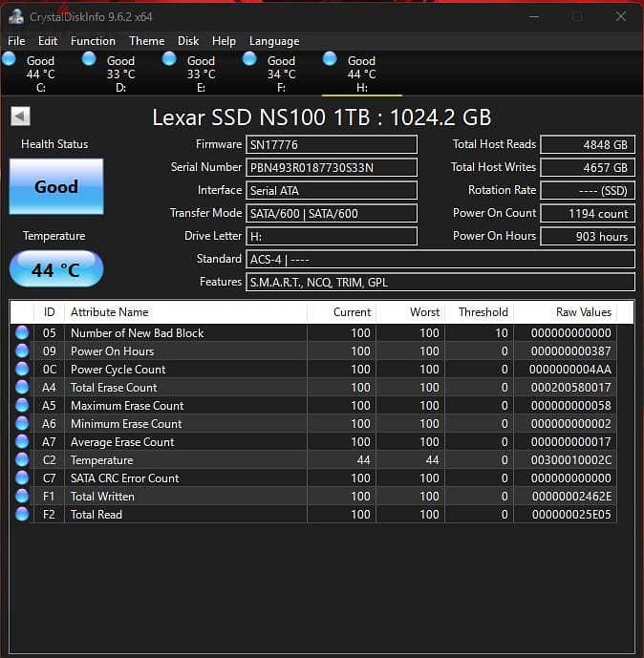Click status orb for Average Erase Count row

point(22,442)
